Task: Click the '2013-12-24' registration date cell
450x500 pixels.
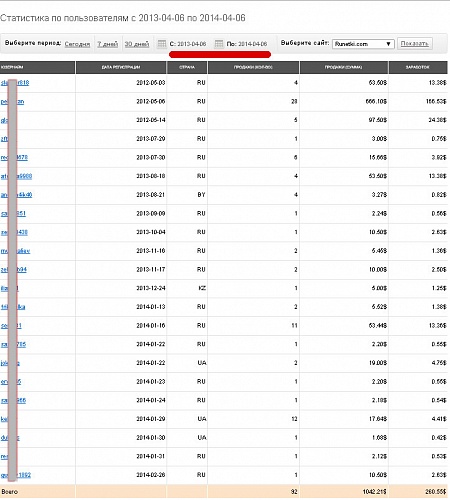Action: (x=151, y=288)
